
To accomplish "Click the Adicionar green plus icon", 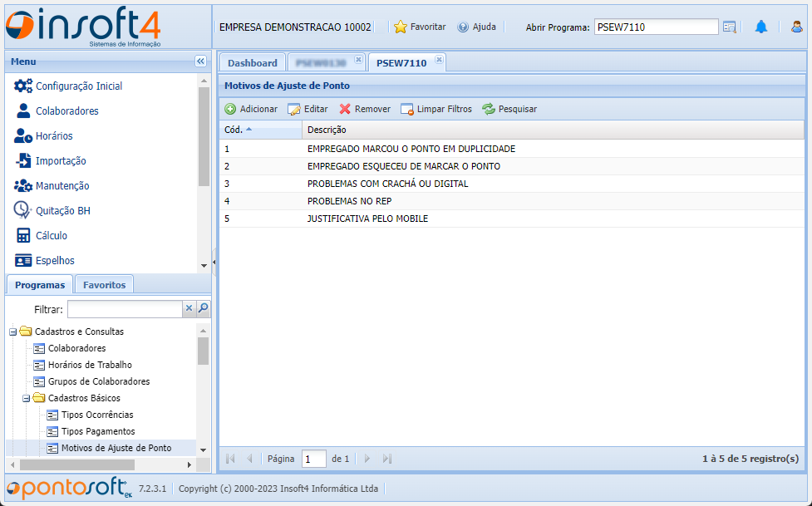I will click(x=230, y=109).
